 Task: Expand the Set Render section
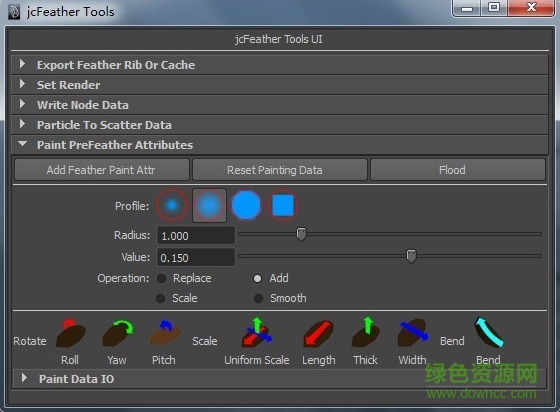pos(280,85)
